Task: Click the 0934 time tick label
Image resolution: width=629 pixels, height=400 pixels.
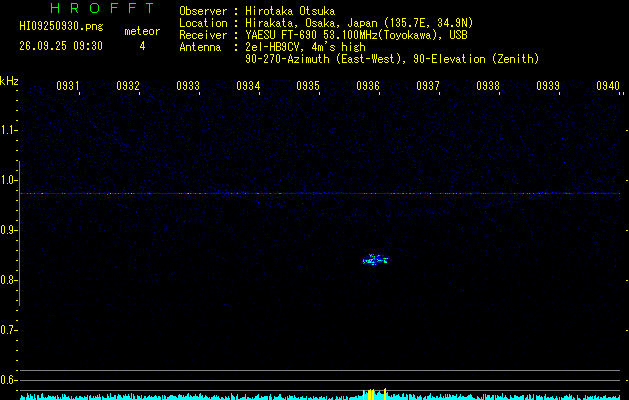Action: point(248,86)
